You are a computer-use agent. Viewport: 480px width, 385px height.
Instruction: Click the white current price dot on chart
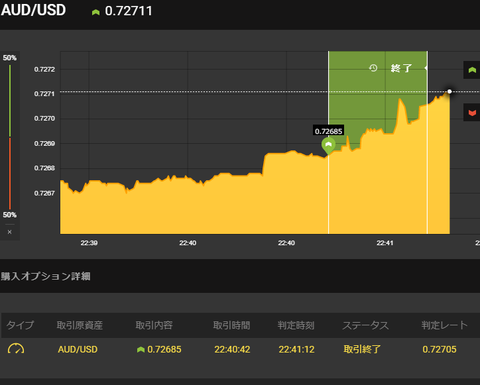pos(449,91)
